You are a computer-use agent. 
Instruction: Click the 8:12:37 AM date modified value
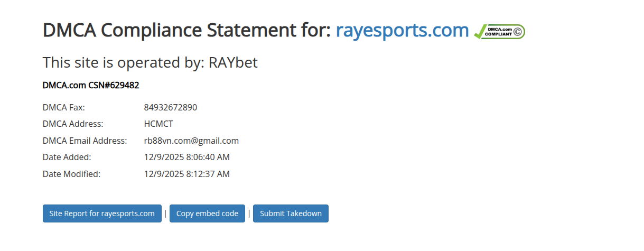pos(186,173)
